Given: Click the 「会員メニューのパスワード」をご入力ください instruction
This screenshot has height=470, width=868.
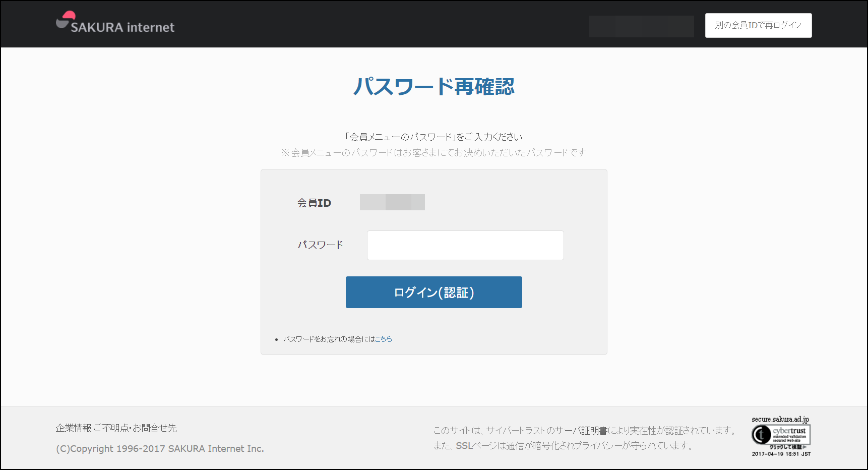Looking at the screenshot, I should coord(433,137).
